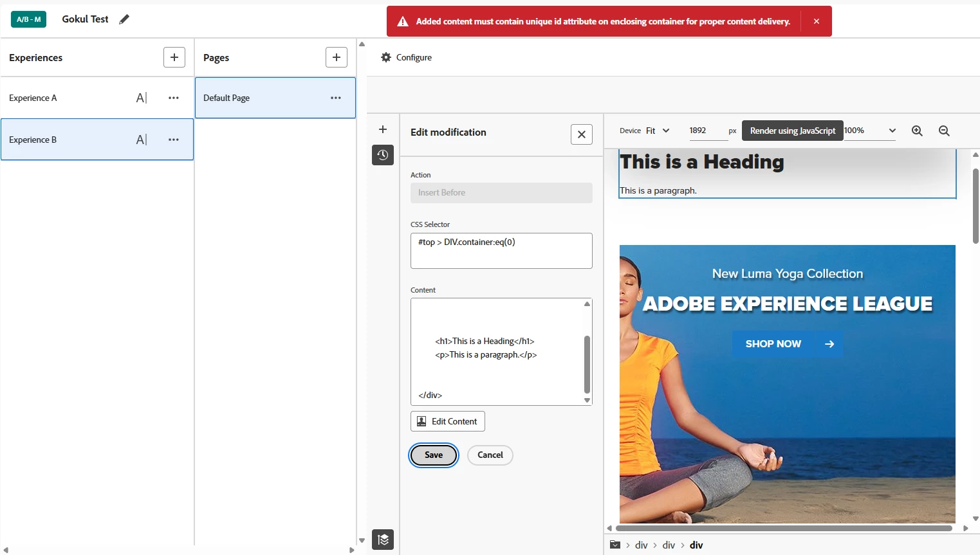The width and height of the screenshot is (980, 555).
Task: Open the 100% zoom level dropdown
Action: pyautogui.click(x=870, y=131)
